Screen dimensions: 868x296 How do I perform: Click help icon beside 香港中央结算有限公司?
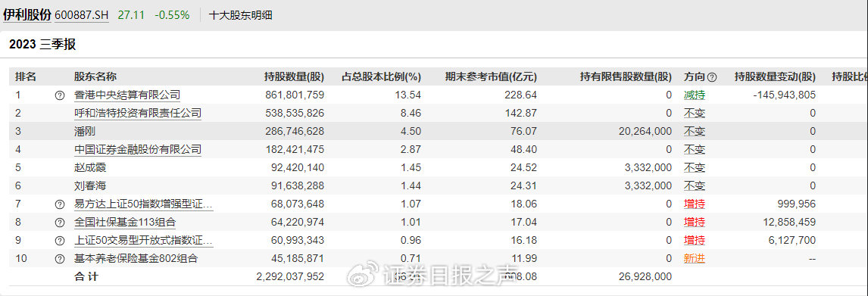coord(60,95)
